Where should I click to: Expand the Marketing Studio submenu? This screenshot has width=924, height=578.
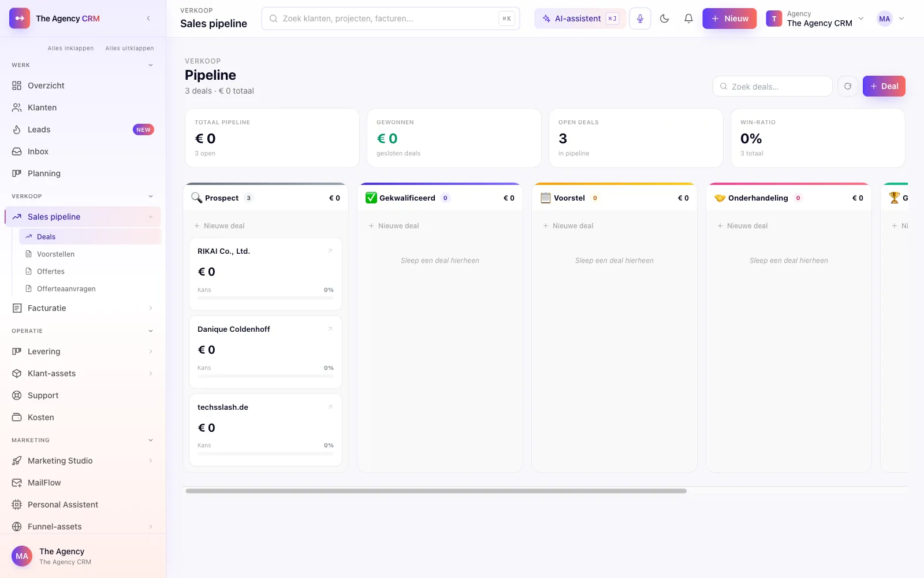151,461
